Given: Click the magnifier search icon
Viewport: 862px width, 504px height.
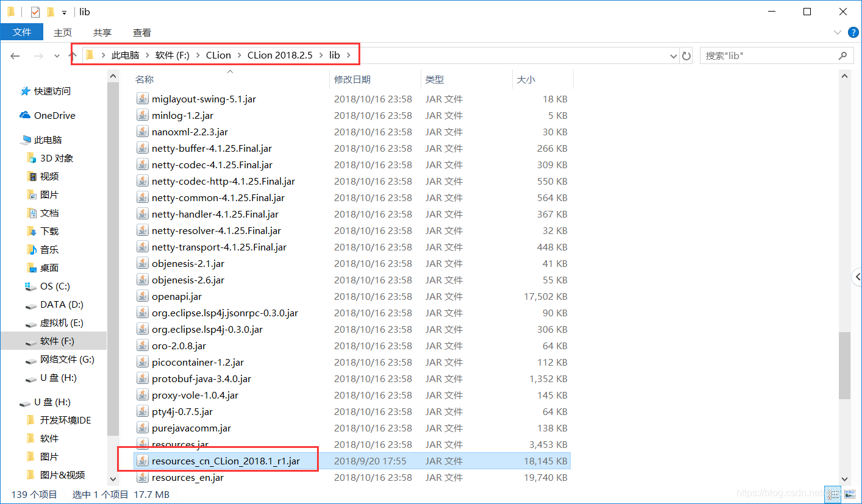Looking at the screenshot, I should [x=842, y=55].
